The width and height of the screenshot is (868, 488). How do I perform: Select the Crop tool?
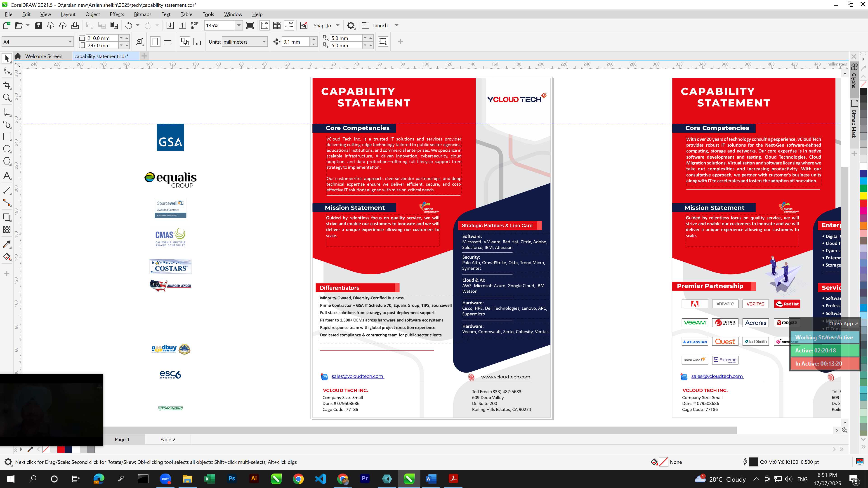7,86
